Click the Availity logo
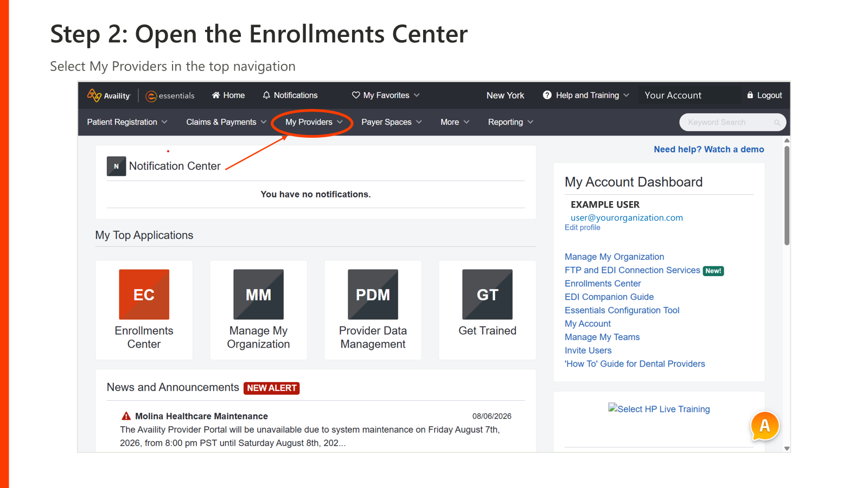 pyautogui.click(x=109, y=95)
